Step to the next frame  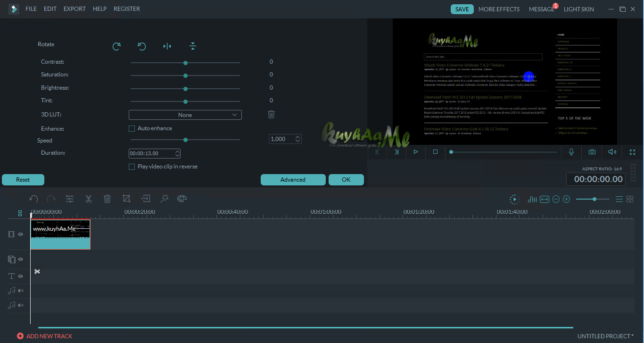[396, 152]
